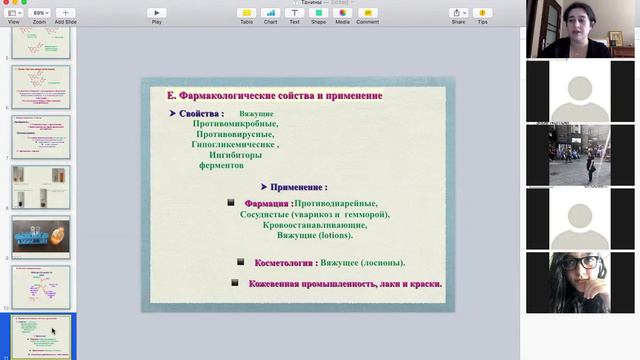This screenshot has height=360, width=640.
Task: Add a Text box
Action: pos(294,13)
